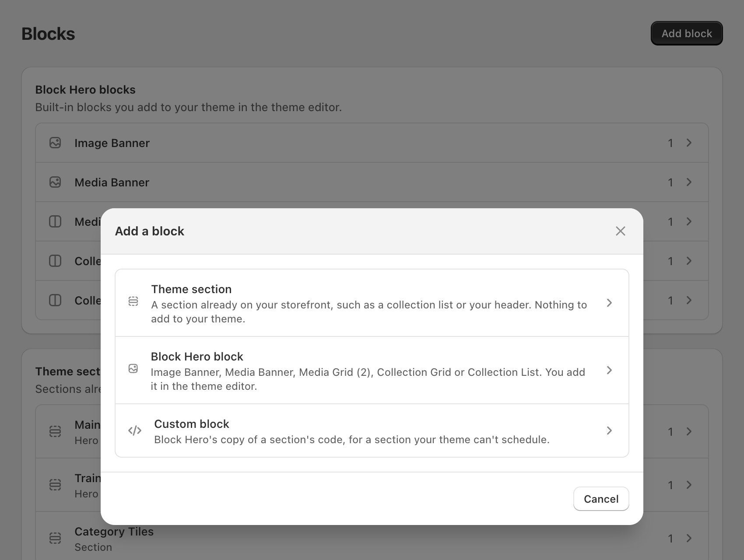Click the Media Banner count 1
This screenshot has height=560, width=744.
pos(670,182)
